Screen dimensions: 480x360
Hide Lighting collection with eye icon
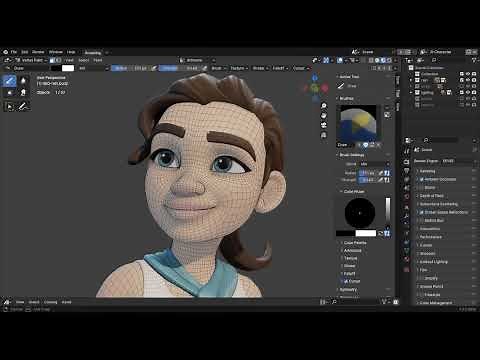468,92
